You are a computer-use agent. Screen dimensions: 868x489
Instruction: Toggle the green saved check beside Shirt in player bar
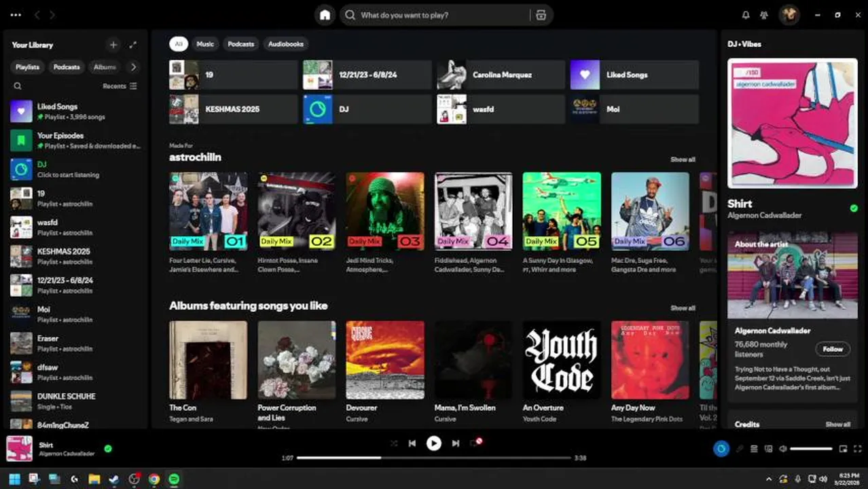click(108, 449)
